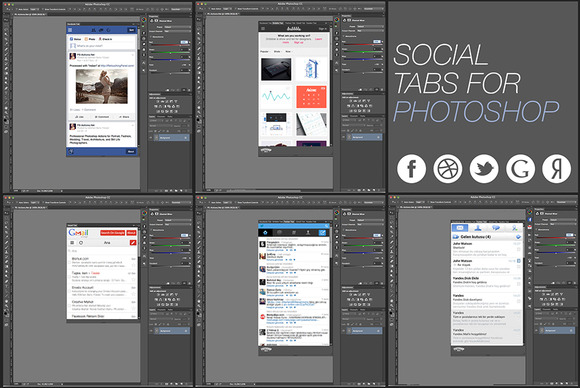This screenshot has height=388, width=580.
Task: Open the Facebook panel hamburger menu
Action: click(70, 30)
